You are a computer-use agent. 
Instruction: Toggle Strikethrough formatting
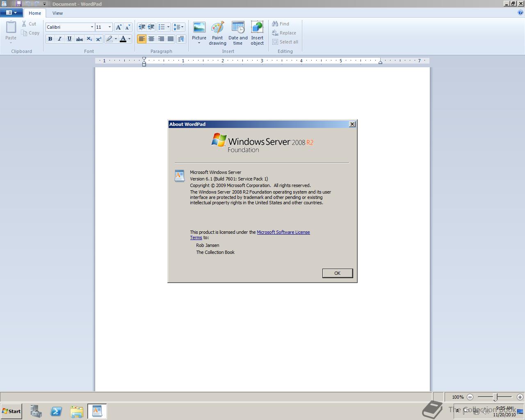pos(80,39)
